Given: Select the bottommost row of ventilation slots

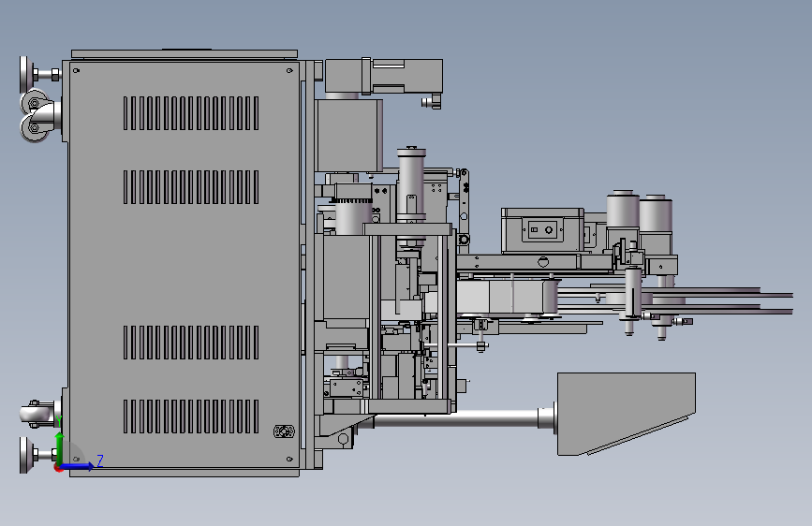Looking at the screenshot, I should click(191, 416).
